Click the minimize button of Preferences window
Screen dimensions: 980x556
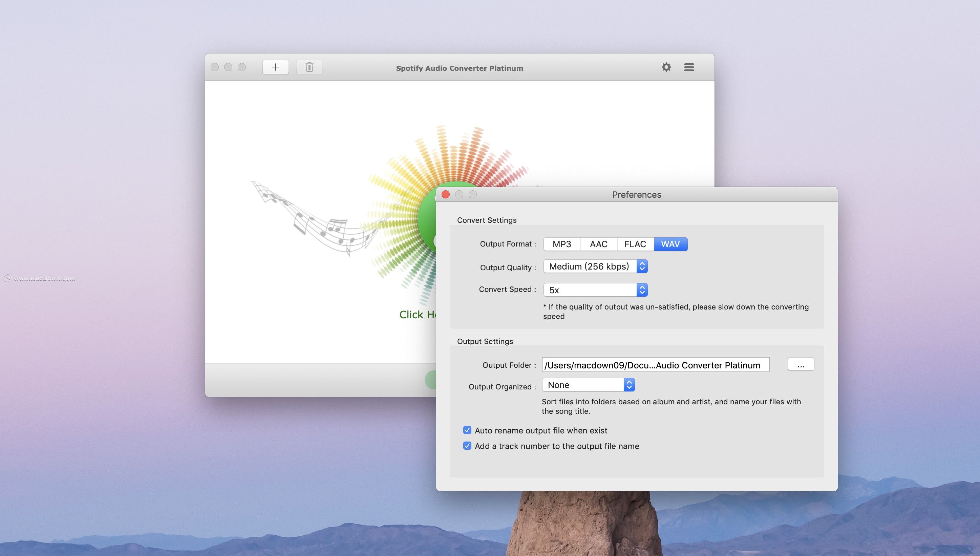(x=459, y=194)
